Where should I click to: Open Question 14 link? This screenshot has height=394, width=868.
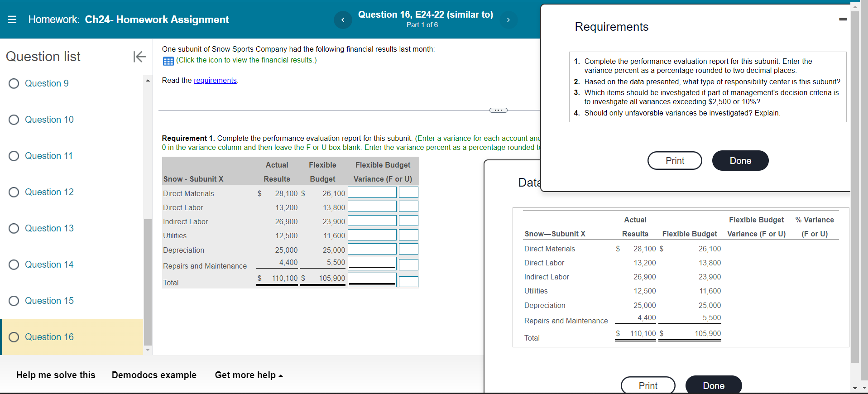click(49, 264)
